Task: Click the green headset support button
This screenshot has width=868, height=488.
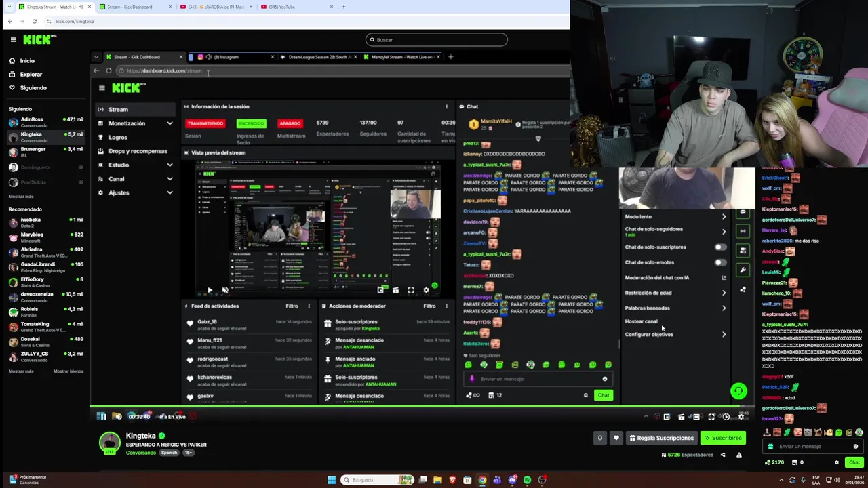Action: [x=738, y=391]
